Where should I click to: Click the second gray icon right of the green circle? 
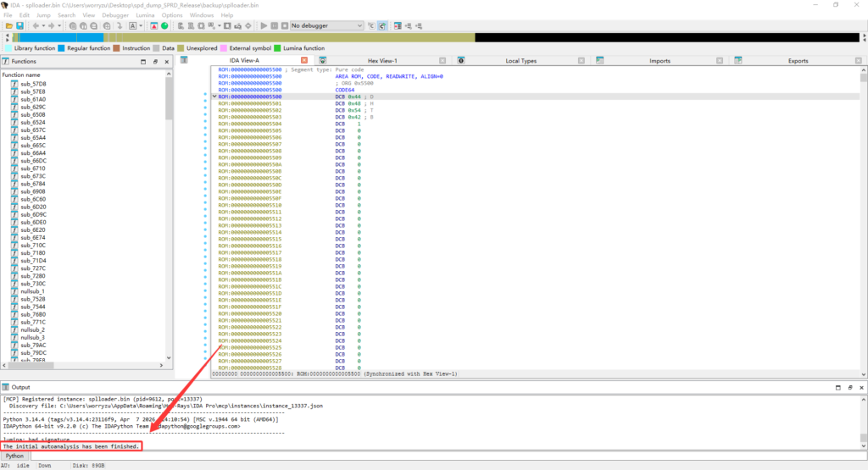[191, 26]
